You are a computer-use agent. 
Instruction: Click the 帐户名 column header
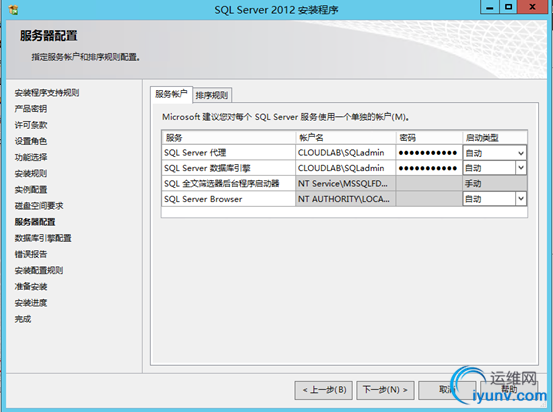click(x=345, y=138)
